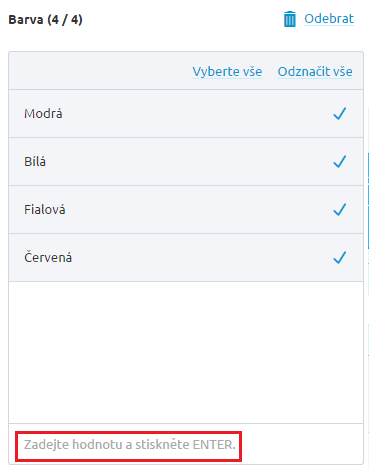Image resolution: width=369 pixels, height=470 pixels.
Task: Uncheck the Modrá checkmark
Action: pos(340,114)
